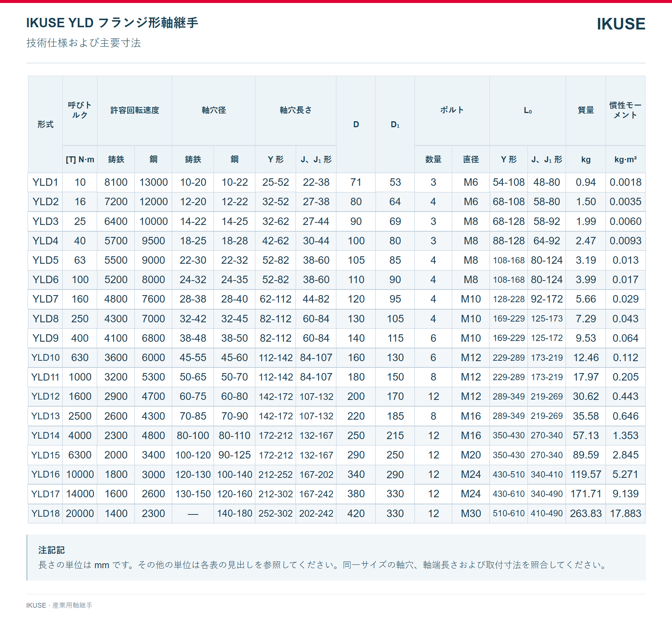Screen dimensions: 672x623
Task: Select the 'YLD18' row label
Action: 46,513
